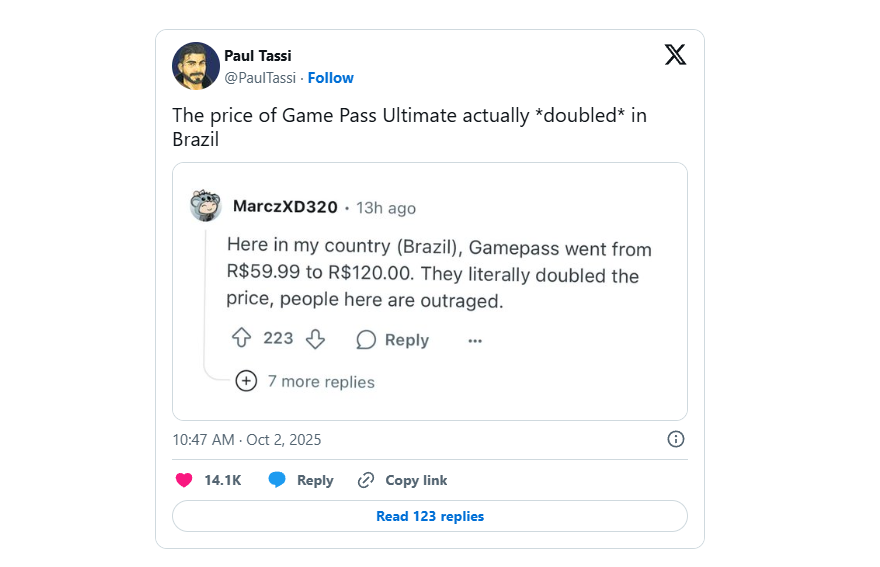Click the X logo icon
This screenshot has width=880, height=567.
tap(675, 55)
